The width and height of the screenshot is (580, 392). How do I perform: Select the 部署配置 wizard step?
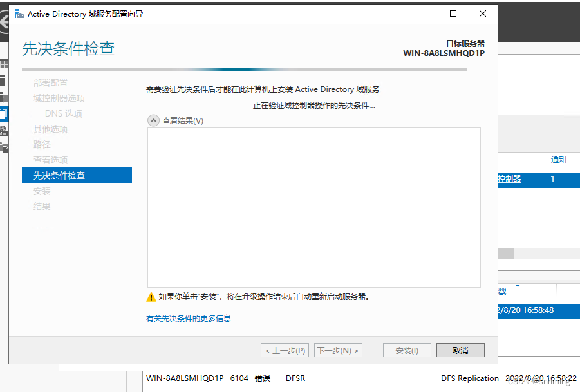click(x=50, y=83)
